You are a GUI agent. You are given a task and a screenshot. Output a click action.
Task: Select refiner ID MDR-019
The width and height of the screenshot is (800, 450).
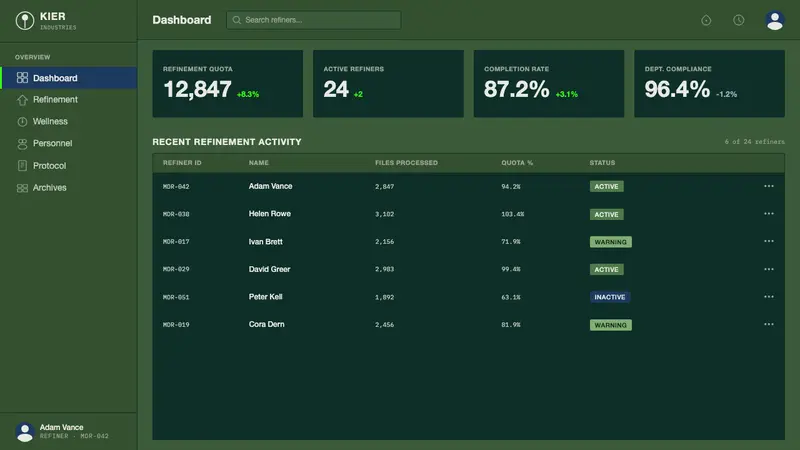coord(176,324)
